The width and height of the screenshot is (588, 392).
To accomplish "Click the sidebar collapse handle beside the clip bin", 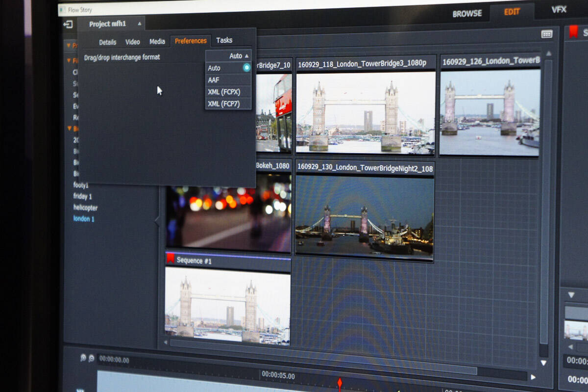I will (x=157, y=221).
